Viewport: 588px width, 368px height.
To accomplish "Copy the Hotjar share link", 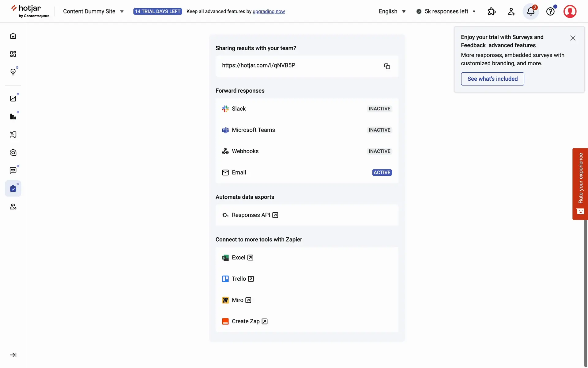I will click(x=387, y=66).
